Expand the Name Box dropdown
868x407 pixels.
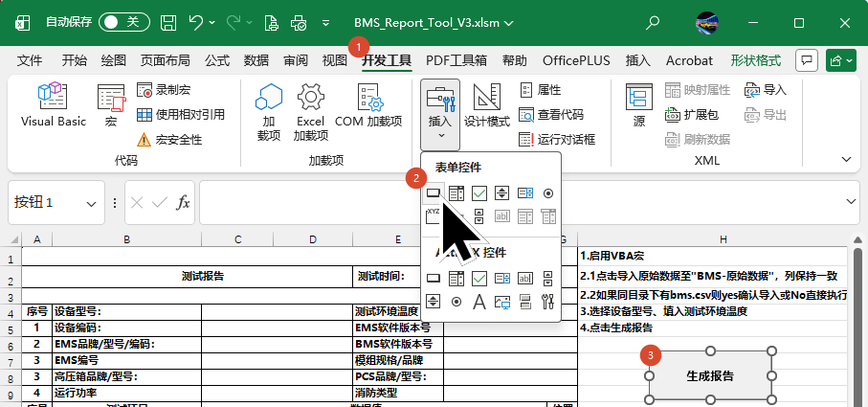point(92,203)
